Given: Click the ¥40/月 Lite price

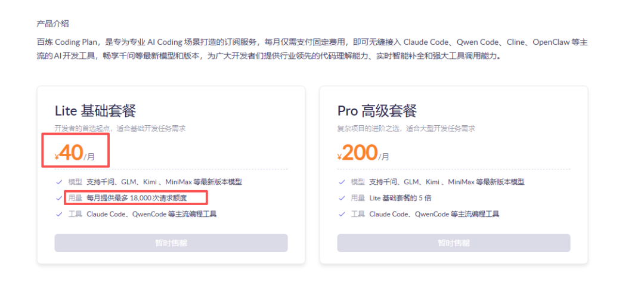Looking at the screenshot, I should 75,153.
